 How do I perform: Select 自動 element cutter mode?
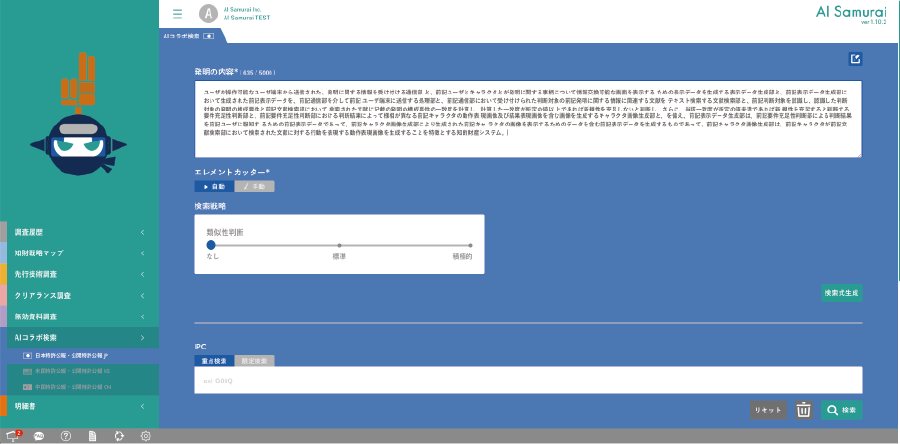tap(214, 186)
